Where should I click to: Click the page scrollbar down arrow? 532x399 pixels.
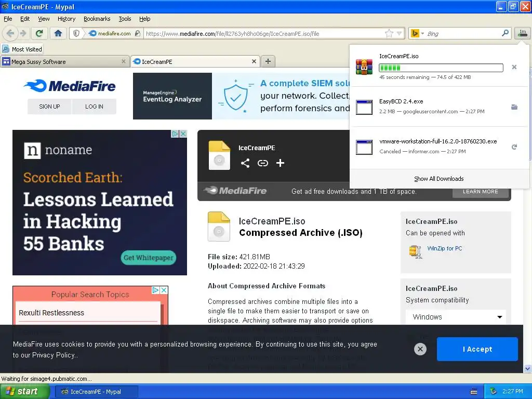[x=527, y=368]
